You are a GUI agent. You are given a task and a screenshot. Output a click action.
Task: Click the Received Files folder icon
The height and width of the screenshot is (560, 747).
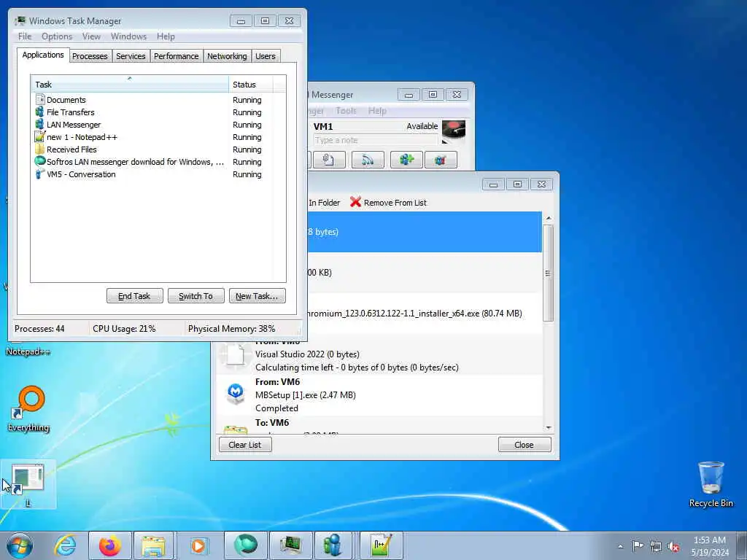[x=40, y=149]
